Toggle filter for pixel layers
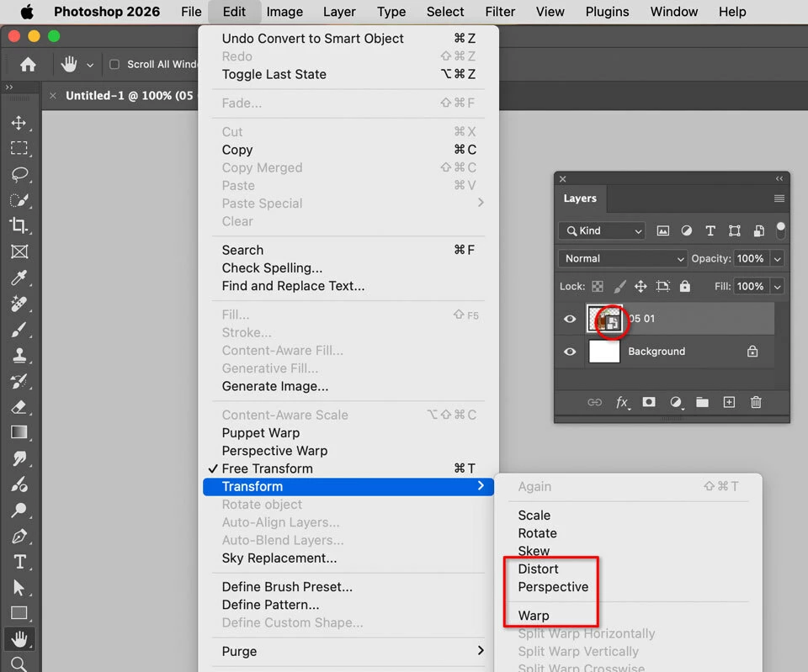The image size is (808, 672). (663, 230)
